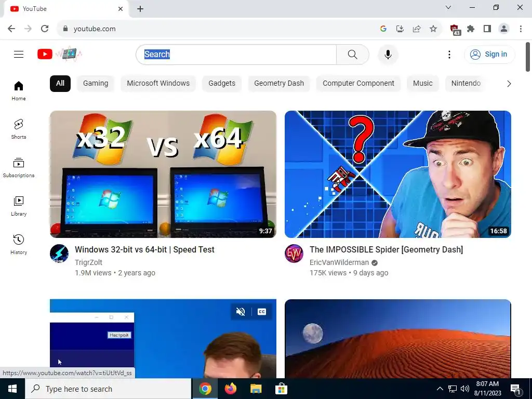Image resolution: width=532 pixels, height=399 pixels.
Task: Open Windows 32-bit vs 64-bit thumbnail
Action: tap(163, 174)
